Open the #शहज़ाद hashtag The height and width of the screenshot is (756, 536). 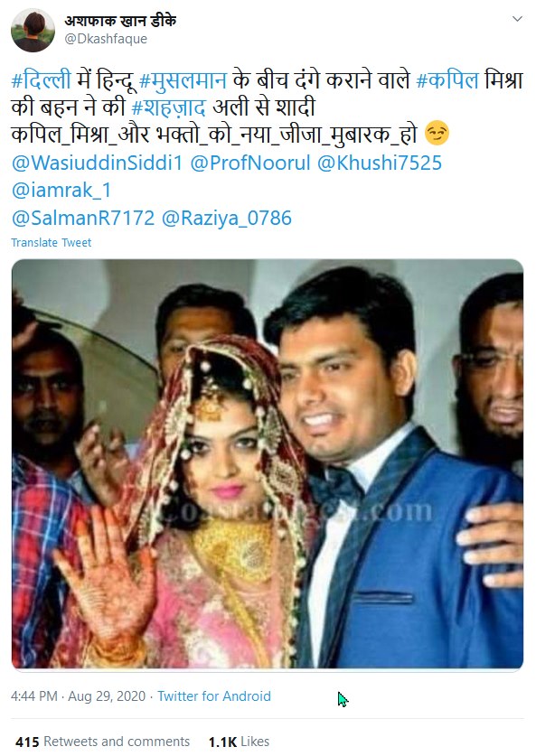tap(168, 107)
